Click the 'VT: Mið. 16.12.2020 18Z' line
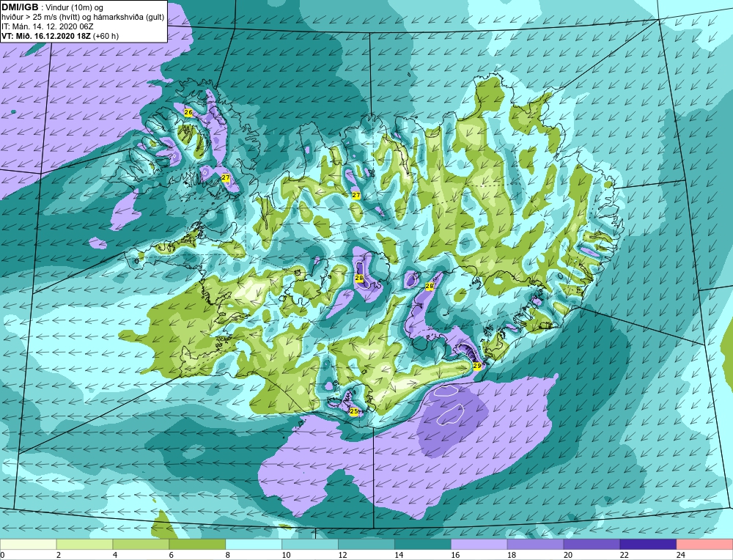The width and height of the screenshot is (733, 560). (x=46, y=36)
